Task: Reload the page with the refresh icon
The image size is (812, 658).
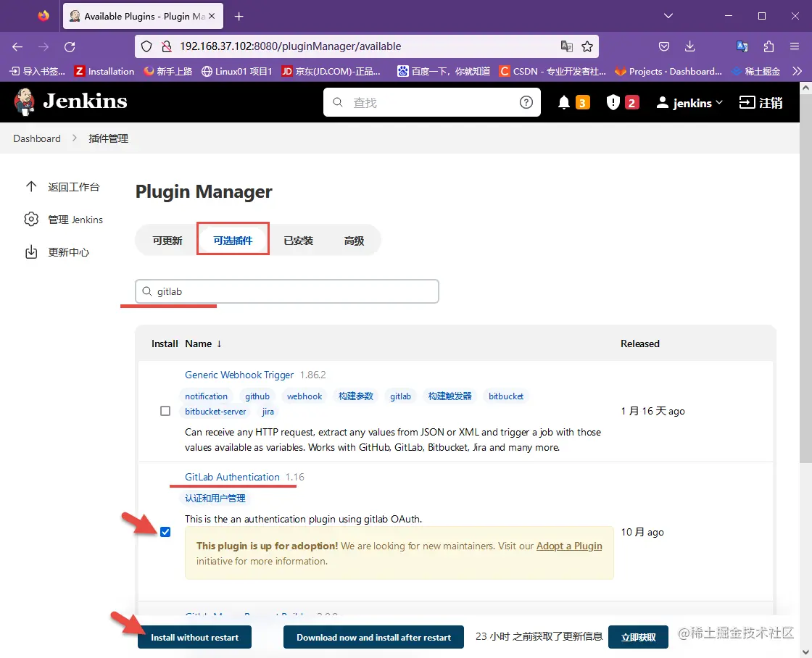Action: 70,46
